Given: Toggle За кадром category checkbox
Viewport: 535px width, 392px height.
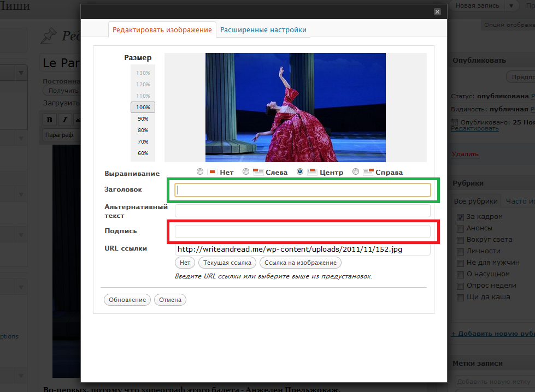Looking at the screenshot, I should (460, 217).
